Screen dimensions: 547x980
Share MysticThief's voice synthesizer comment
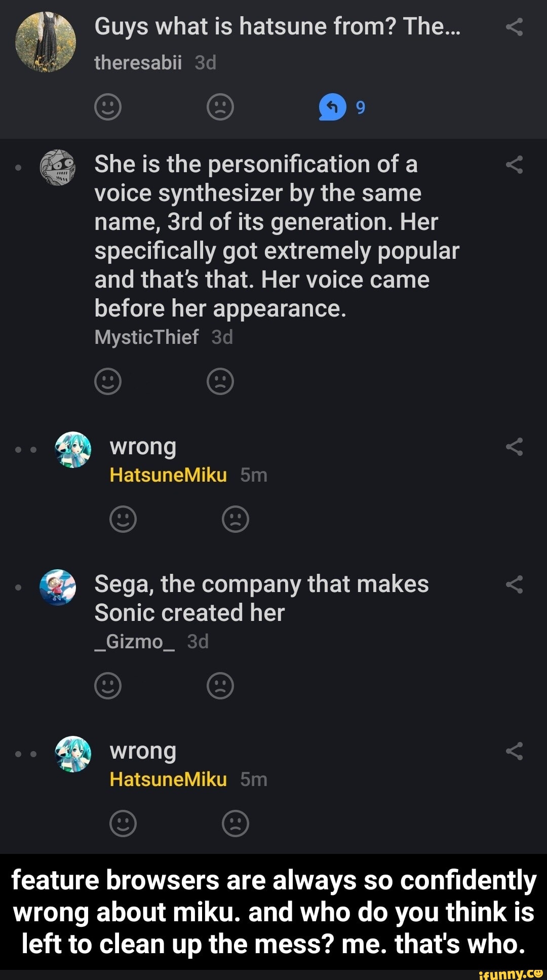point(514,165)
